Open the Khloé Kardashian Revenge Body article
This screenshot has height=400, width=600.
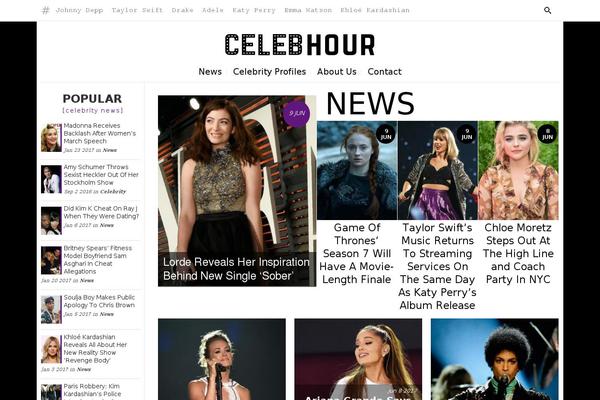(95, 348)
